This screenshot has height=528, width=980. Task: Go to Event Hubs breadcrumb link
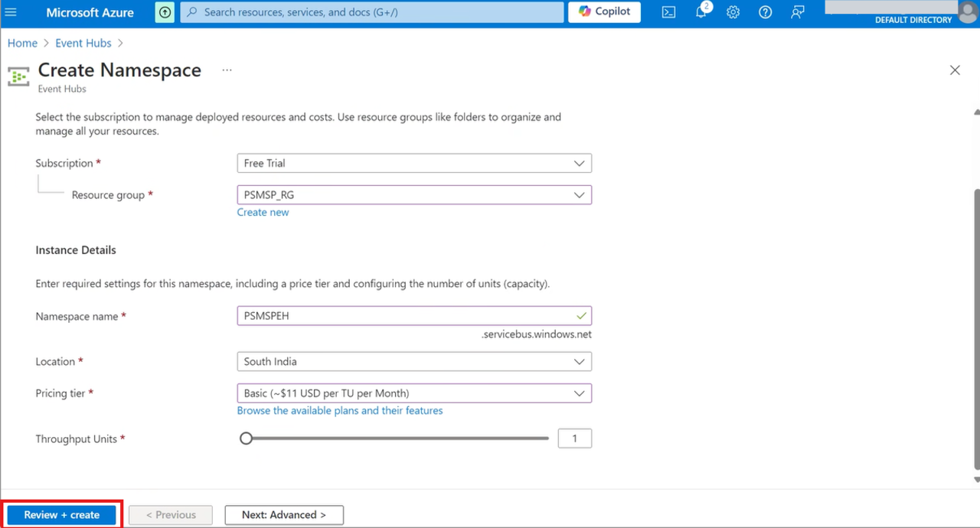click(83, 44)
